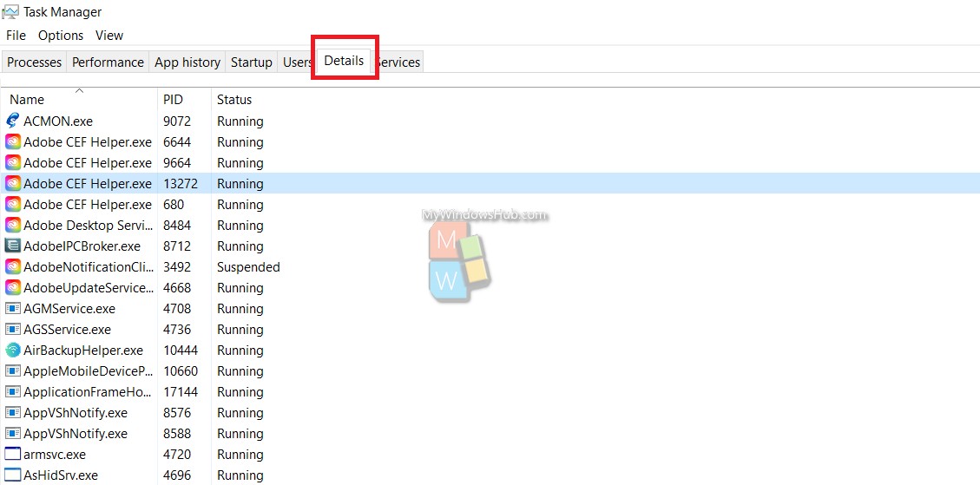Switch to the Startup tab

coord(251,62)
